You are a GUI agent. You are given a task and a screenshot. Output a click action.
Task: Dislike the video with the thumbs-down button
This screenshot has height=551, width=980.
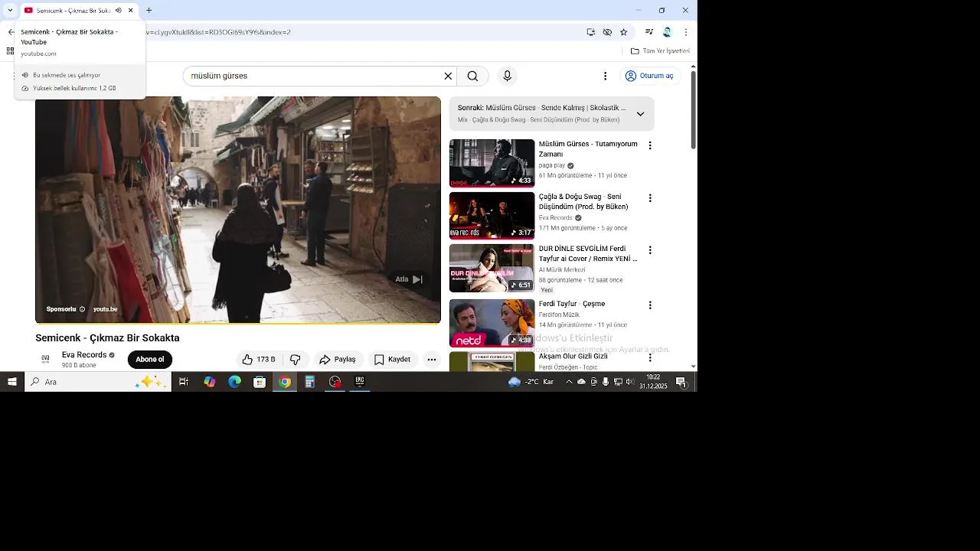tap(295, 360)
